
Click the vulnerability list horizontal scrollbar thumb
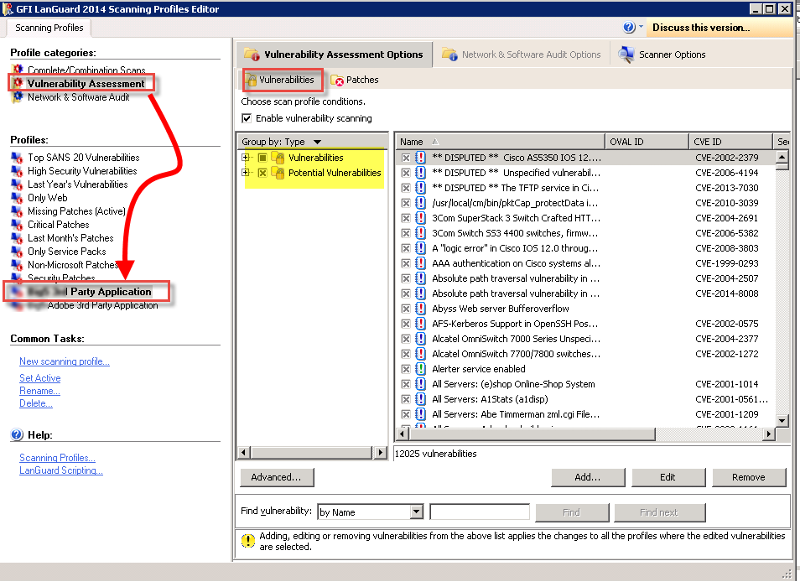tap(532, 434)
